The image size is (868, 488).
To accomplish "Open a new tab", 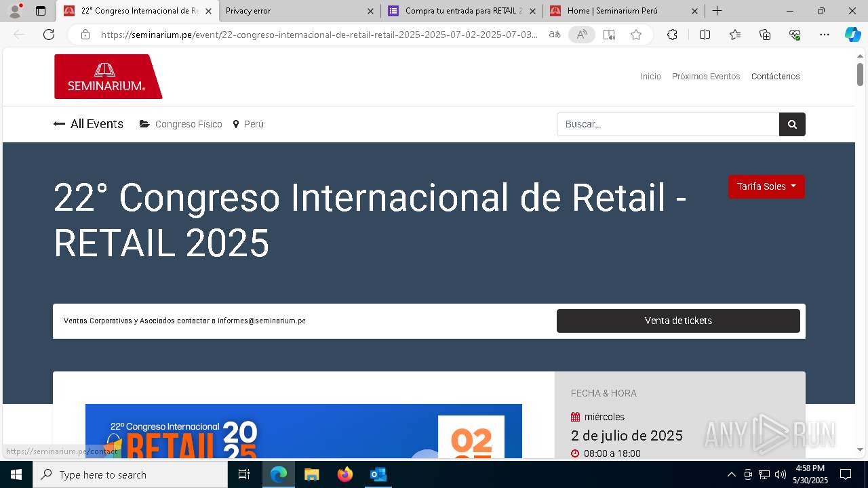I will click(x=717, y=11).
